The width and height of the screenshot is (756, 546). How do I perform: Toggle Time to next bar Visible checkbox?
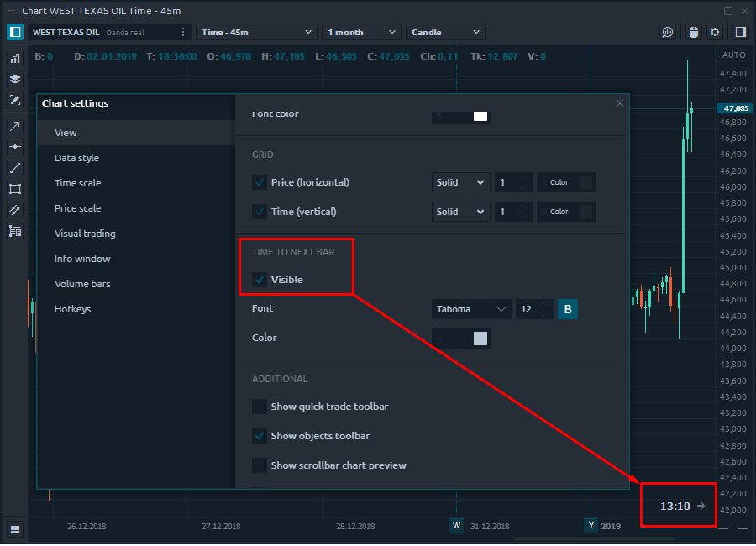tap(260, 280)
